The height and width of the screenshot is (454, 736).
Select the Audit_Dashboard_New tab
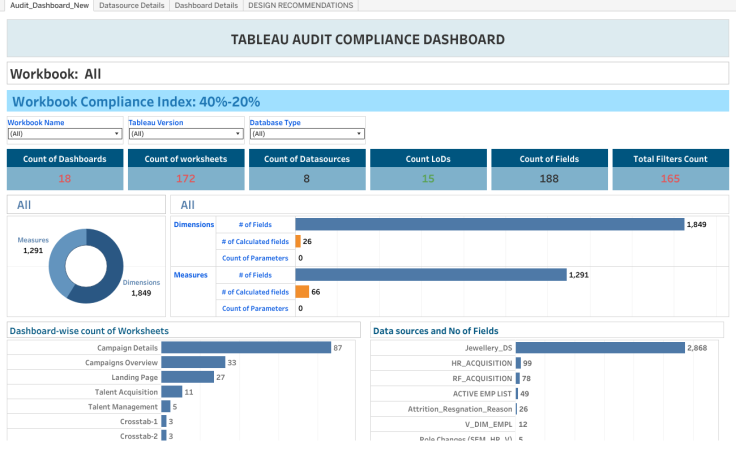click(47, 5)
